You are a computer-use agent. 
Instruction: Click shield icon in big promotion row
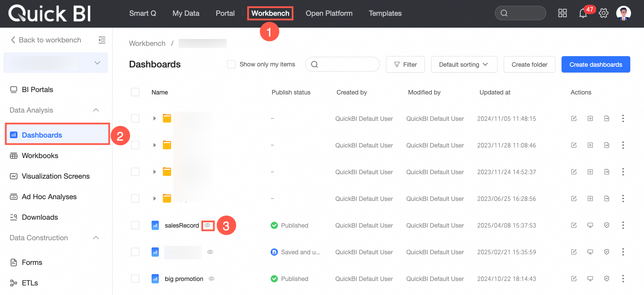[x=607, y=279]
